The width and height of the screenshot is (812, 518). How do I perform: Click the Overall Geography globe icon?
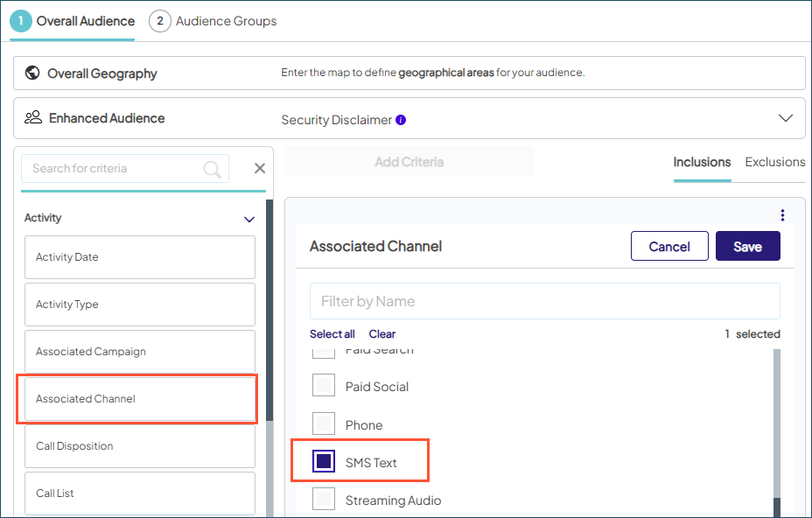31,73
